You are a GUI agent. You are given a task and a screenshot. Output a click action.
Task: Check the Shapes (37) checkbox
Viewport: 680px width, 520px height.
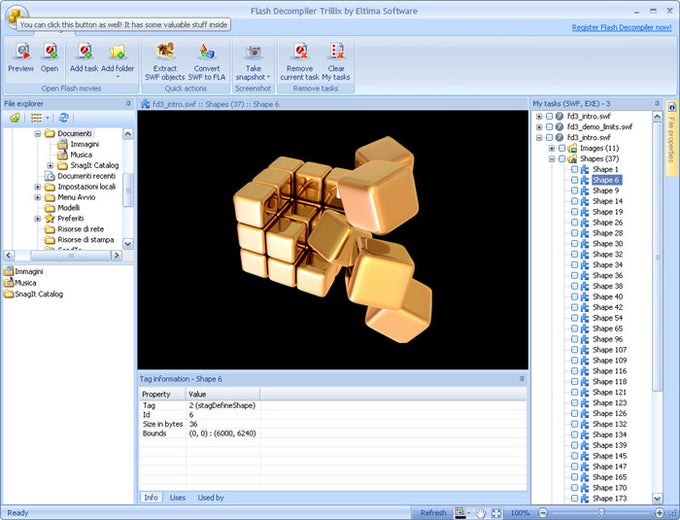(x=562, y=159)
